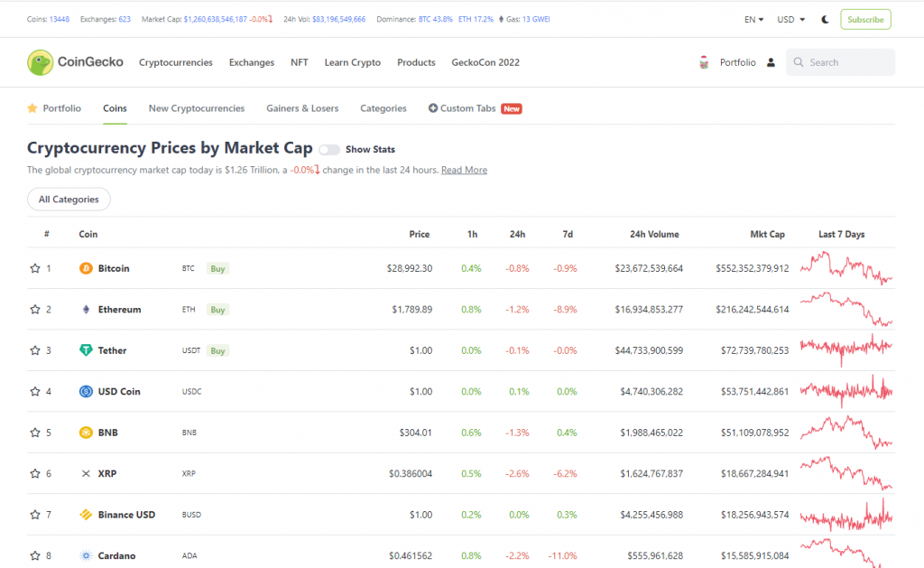Click the Tether coin icon
This screenshot has width=924, height=568.
[x=86, y=350]
